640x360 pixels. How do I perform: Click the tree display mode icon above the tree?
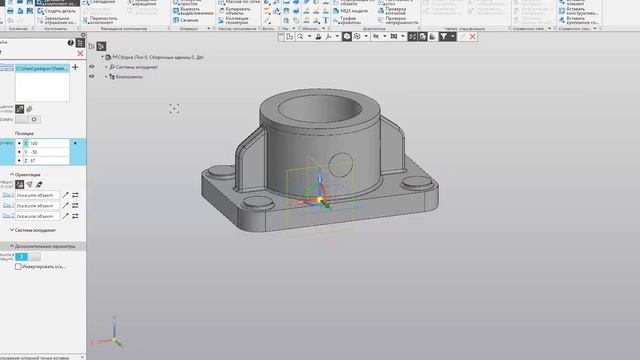coord(91,47)
